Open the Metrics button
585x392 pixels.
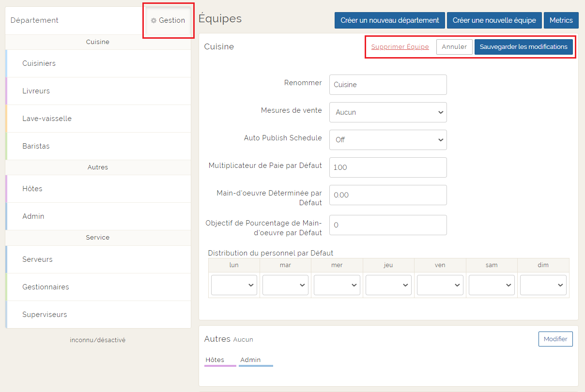click(x=561, y=20)
